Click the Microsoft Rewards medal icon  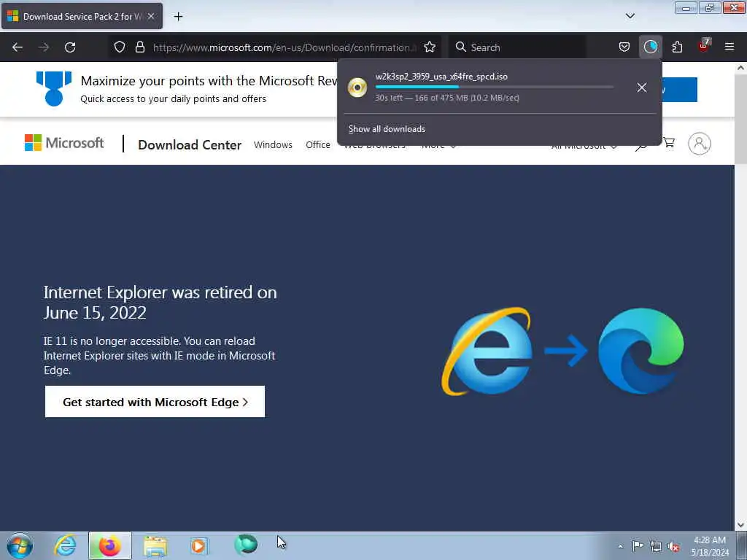coord(54,88)
